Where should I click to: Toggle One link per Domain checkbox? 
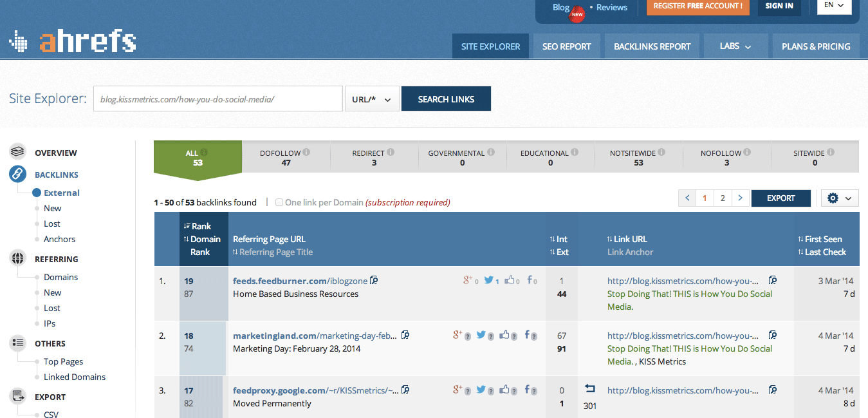[x=279, y=202]
